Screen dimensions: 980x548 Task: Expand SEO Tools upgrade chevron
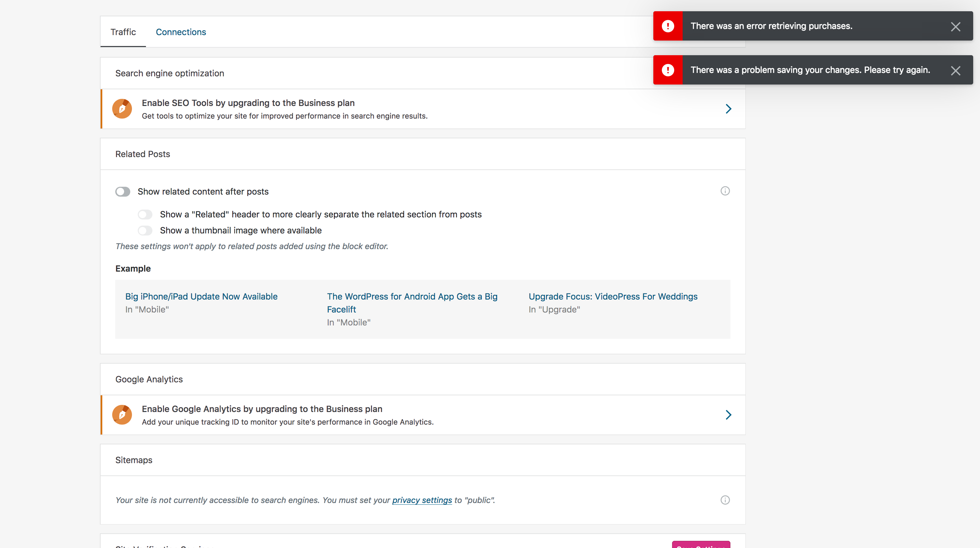728,109
